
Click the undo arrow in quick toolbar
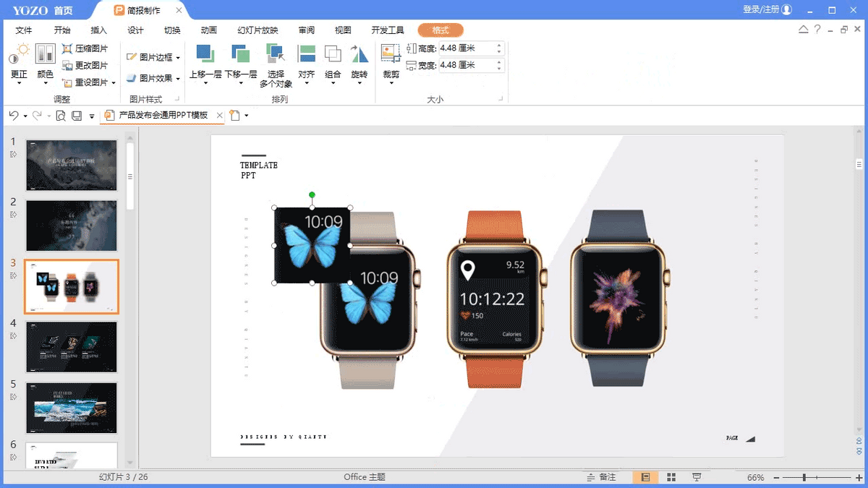click(14, 116)
